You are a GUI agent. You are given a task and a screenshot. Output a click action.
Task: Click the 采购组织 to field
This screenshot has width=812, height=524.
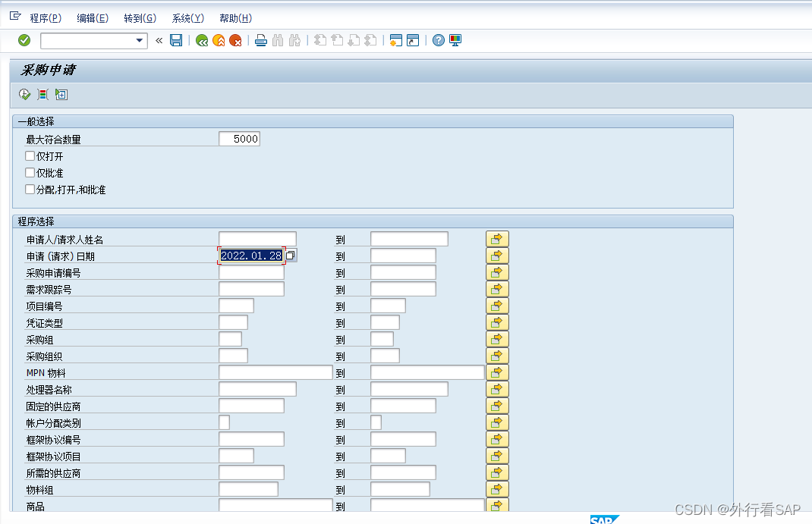385,356
